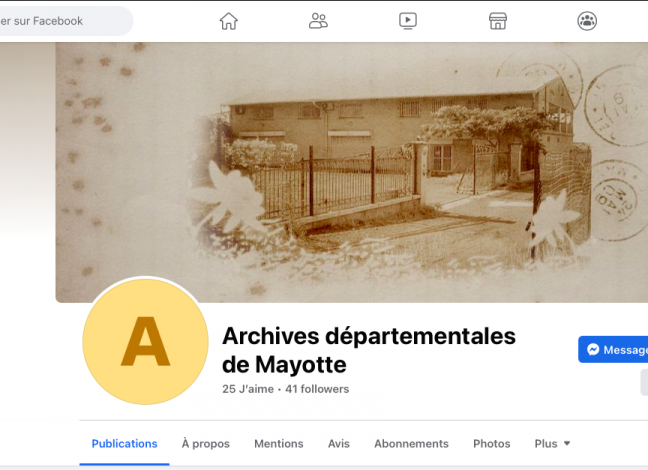This screenshot has width=648, height=470.
Task: Click the '41 followers' count
Action: (x=317, y=389)
